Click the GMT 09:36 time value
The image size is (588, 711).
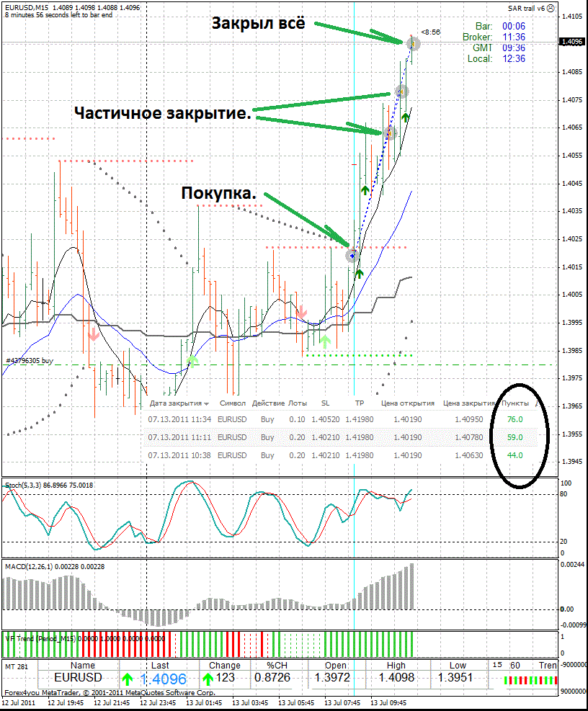tap(514, 48)
